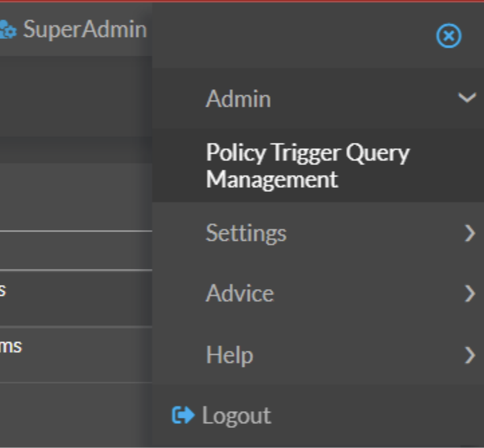
Task: Choose the Advice menu label
Action: 239,294
